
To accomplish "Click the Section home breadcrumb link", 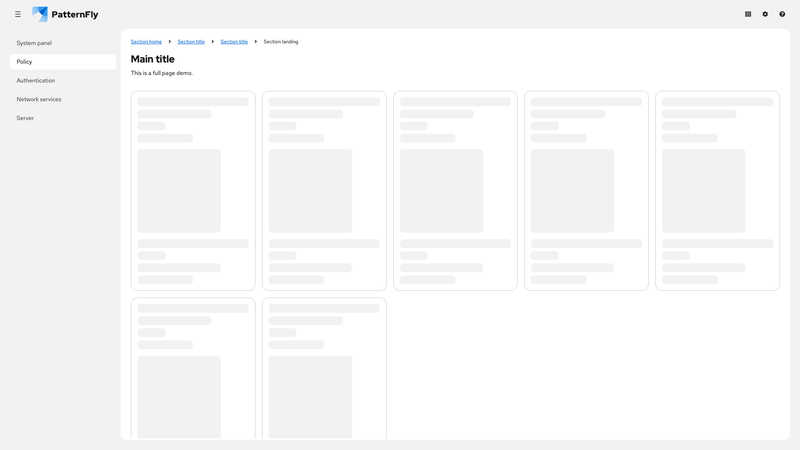I will point(146,42).
